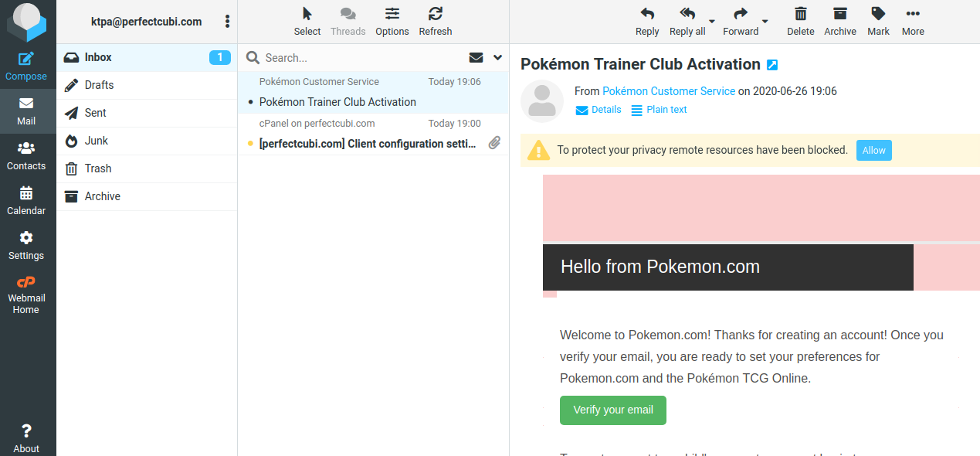
Task: Delete the open message
Action: 801,22
